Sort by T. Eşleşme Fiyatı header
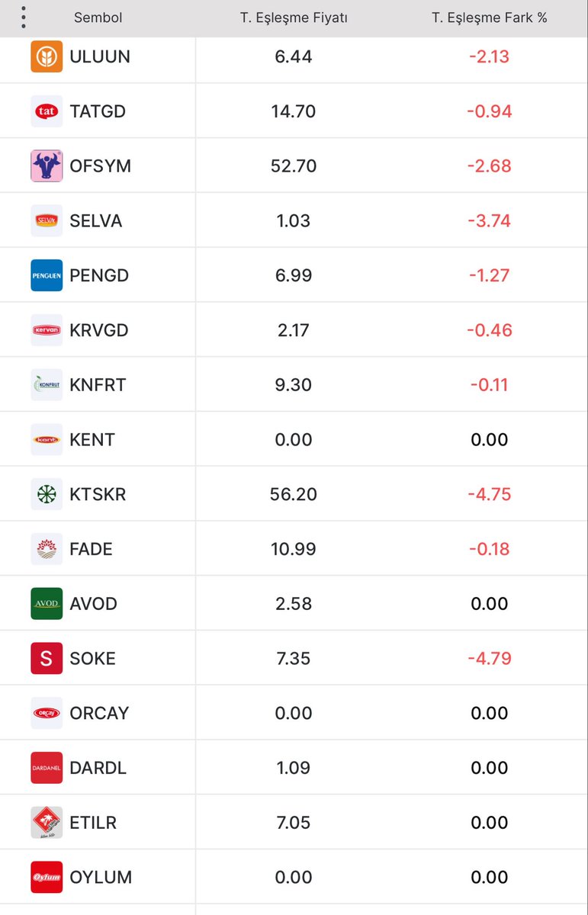588x915 pixels. 294,18
